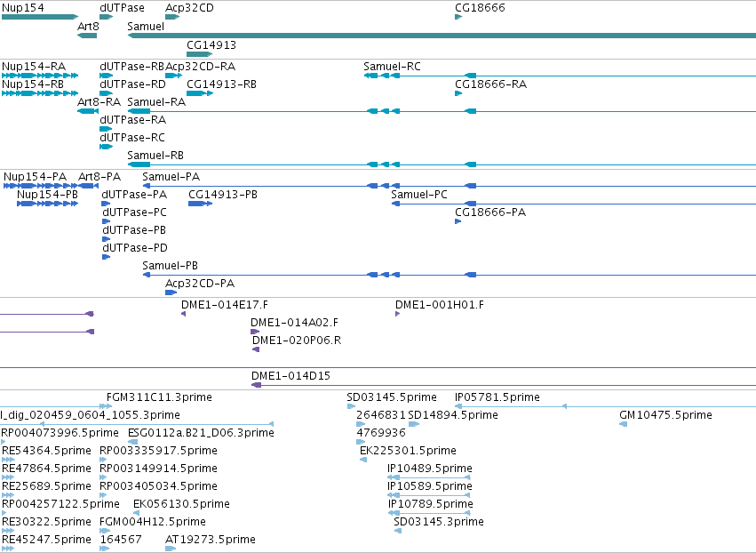756x553 pixels.
Task: Click the Samuel-PB protein label
Action: coord(171,266)
